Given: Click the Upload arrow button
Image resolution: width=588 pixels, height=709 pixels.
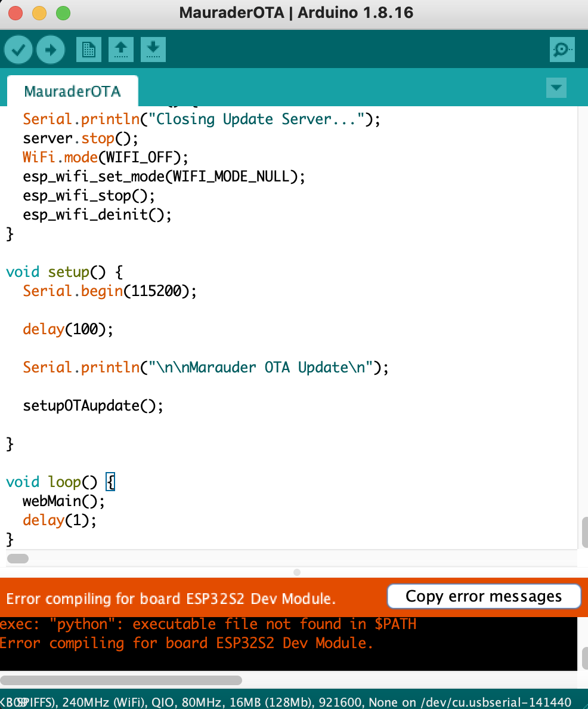Looking at the screenshot, I should pos(51,50).
